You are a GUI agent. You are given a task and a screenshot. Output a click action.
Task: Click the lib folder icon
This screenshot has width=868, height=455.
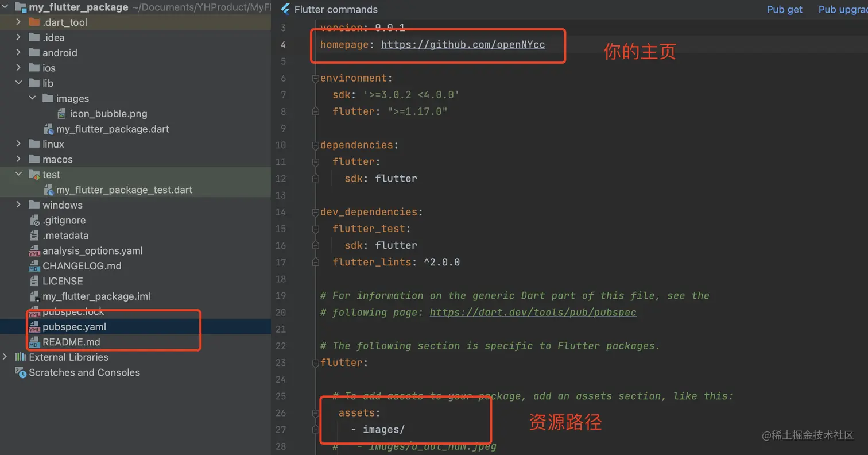[x=34, y=83]
